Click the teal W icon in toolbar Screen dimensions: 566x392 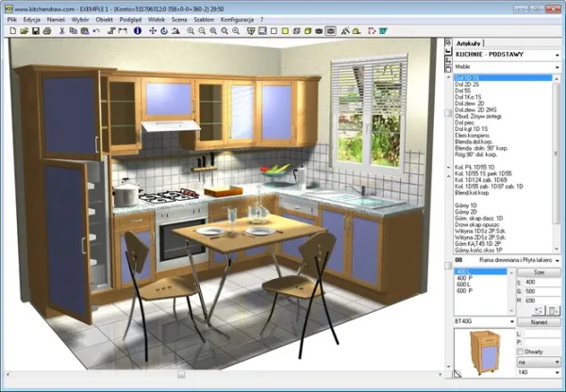pos(383,31)
